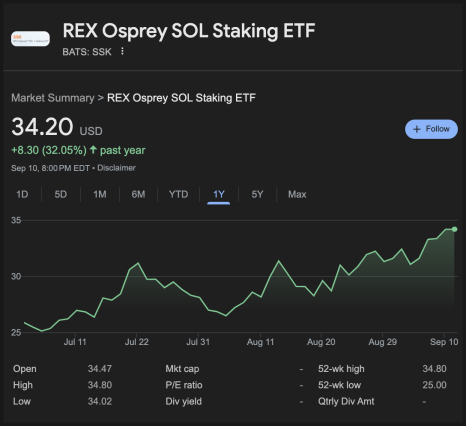Click the BATS: SSK ticker text
This screenshot has width=466, height=426.
tap(87, 52)
